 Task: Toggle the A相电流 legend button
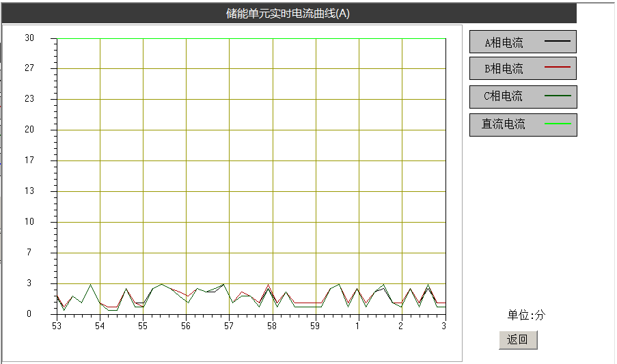pyautogui.click(x=523, y=42)
